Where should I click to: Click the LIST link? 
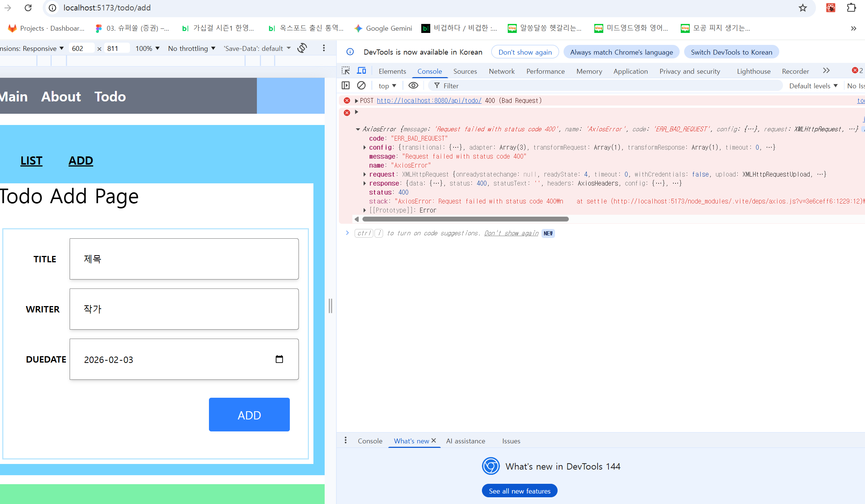[31, 161]
